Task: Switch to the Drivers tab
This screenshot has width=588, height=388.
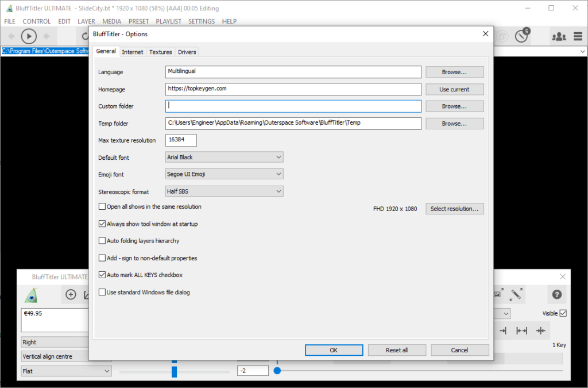Action: tap(187, 52)
